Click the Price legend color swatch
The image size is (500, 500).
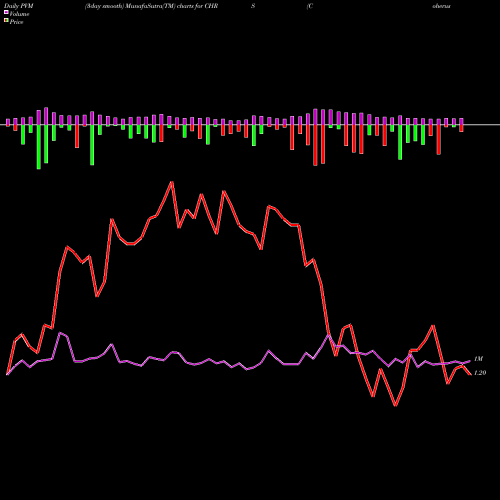tap(6, 20)
